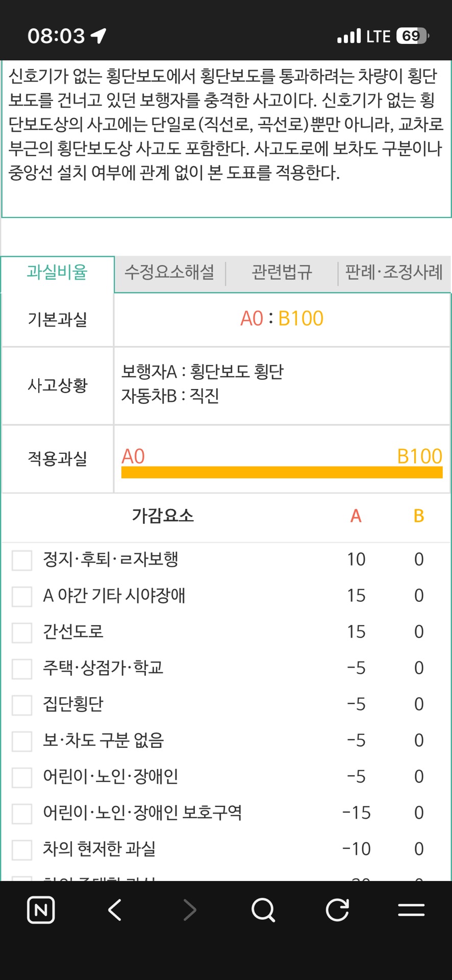452x980 pixels.
Task: Tap the battery indicator showing 69
Action: 412,36
